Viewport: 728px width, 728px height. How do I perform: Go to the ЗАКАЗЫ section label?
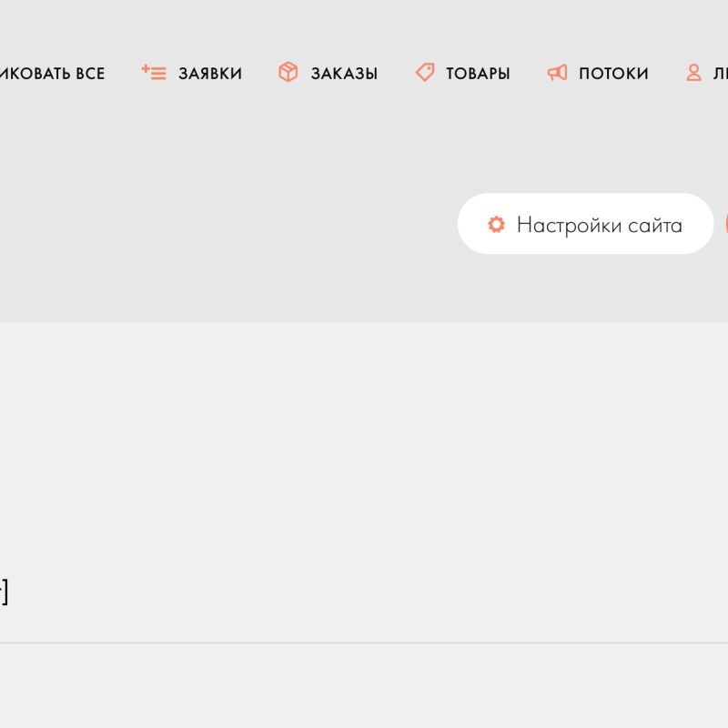click(x=344, y=74)
